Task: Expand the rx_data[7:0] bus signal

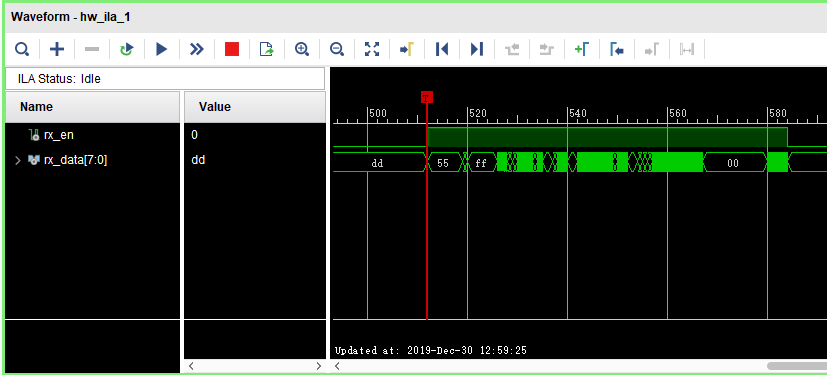Action: pos(18,160)
